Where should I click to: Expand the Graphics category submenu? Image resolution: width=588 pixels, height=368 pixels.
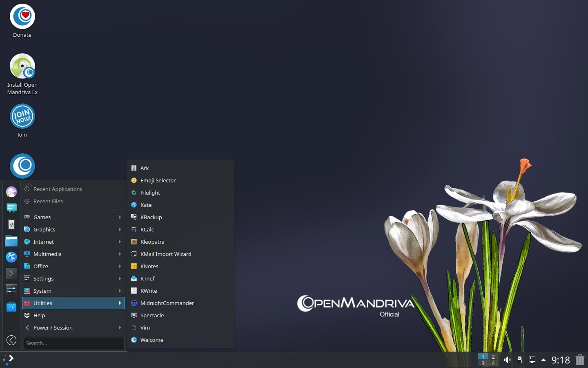[44, 229]
